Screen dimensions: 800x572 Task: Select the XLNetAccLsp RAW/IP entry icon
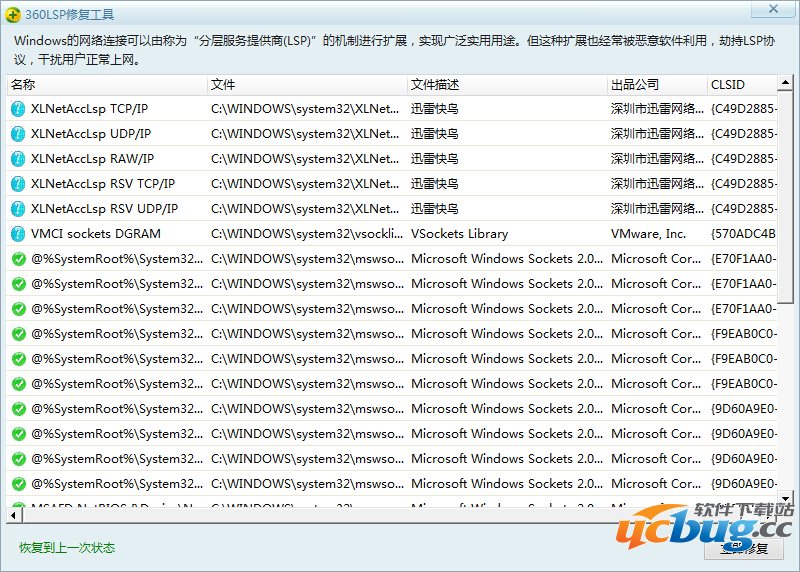(x=18, y=159)
